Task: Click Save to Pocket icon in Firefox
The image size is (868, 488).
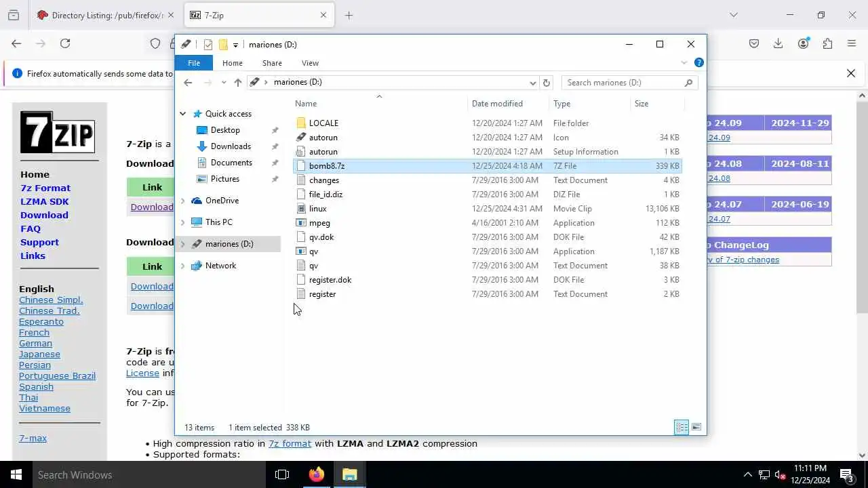Action: point(754,43)
